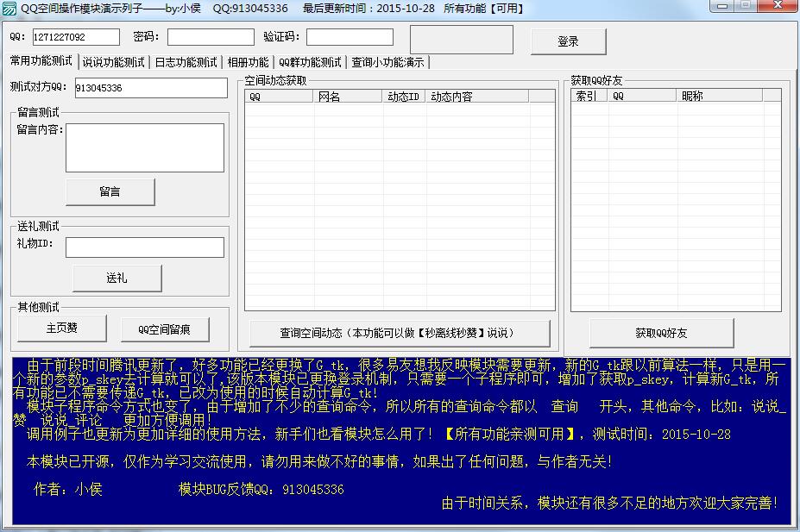
Task: Minimize the window
Action: point(722,6)
